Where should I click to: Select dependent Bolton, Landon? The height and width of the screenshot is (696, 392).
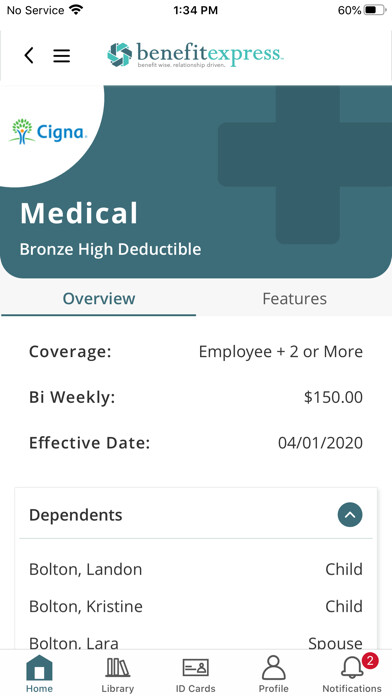[x=196, y=569]
